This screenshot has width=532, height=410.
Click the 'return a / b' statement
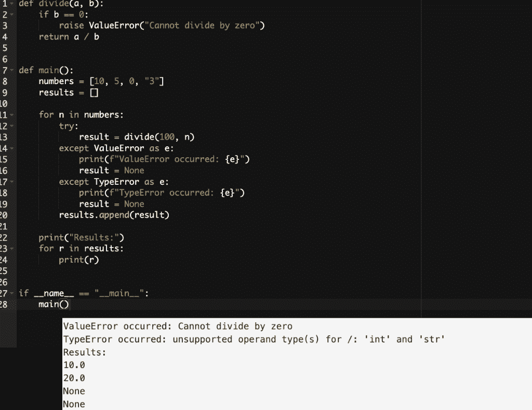[x=69, y=37]
